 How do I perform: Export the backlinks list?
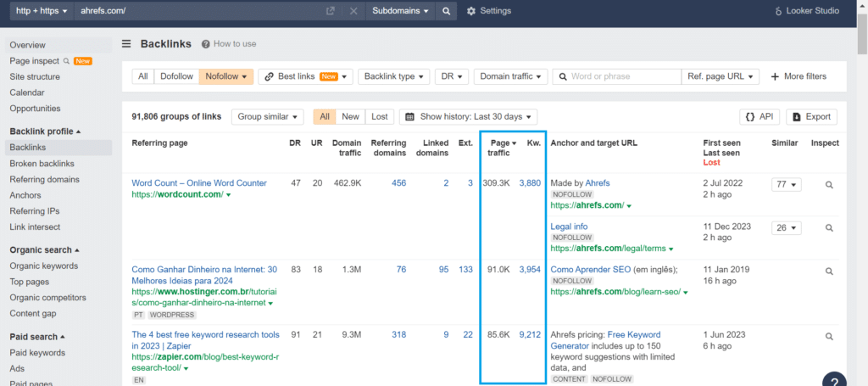click(811, 117)
